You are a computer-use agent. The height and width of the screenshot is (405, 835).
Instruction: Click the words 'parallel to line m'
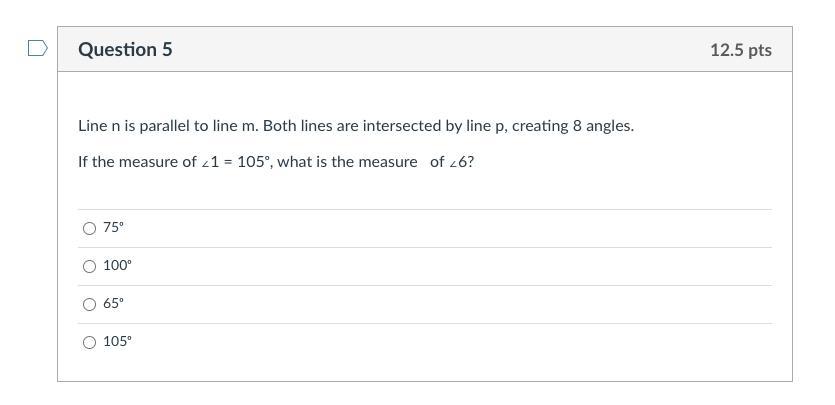(x=198, y=126)
